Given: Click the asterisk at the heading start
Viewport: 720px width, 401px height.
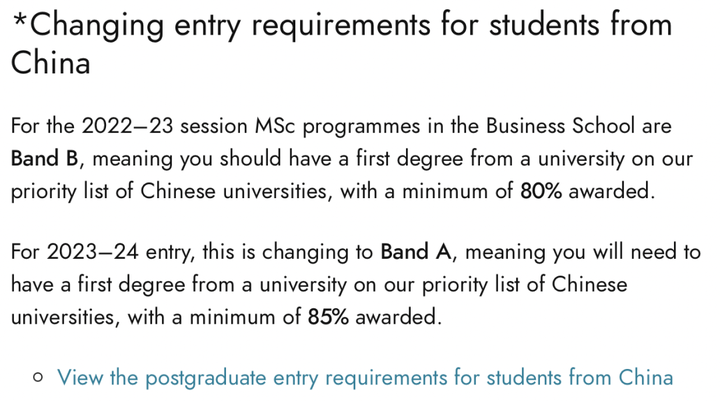Looking at the screenshot, I should click(x=19, y=20).
